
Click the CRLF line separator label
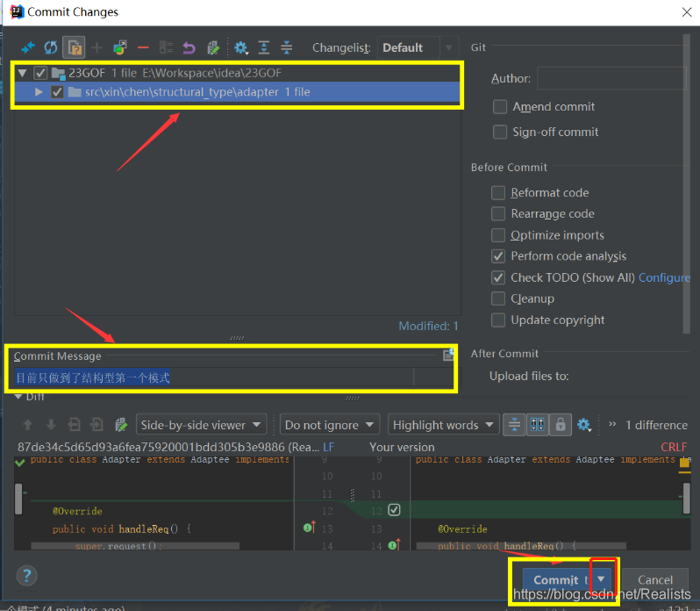(x=674, y=447)
